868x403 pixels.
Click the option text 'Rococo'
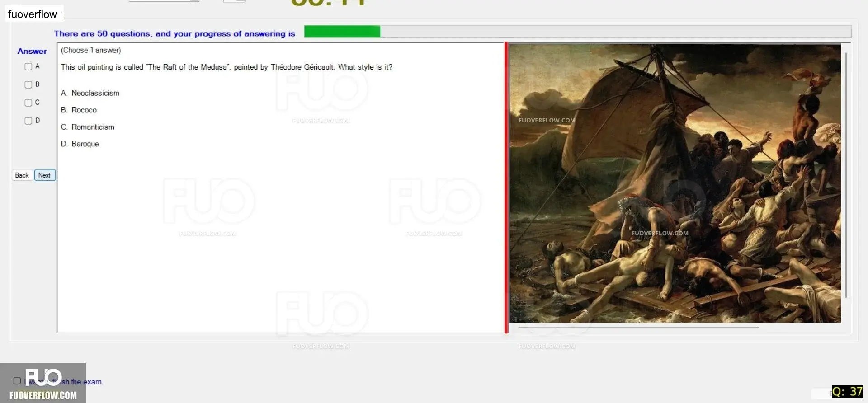(x=84, y=110)
